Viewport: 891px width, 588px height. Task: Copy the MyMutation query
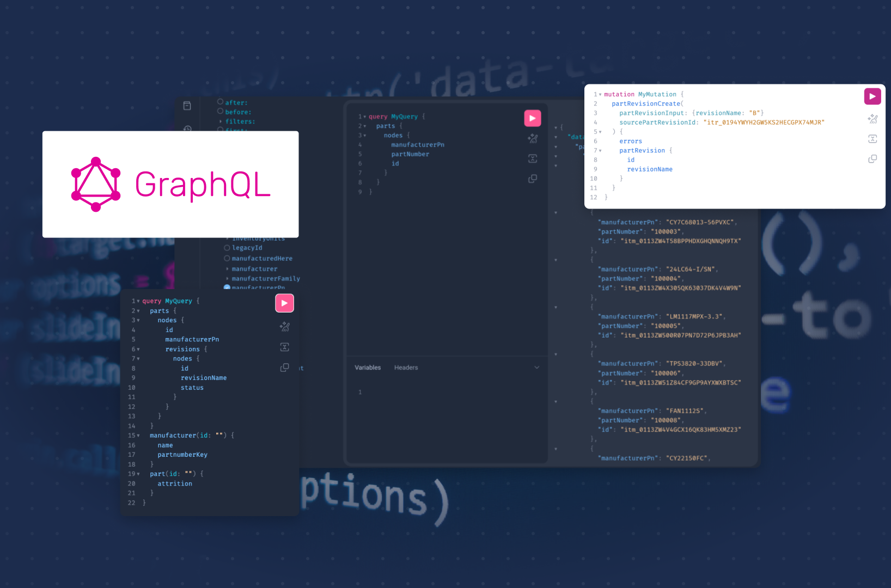(872, 159)
